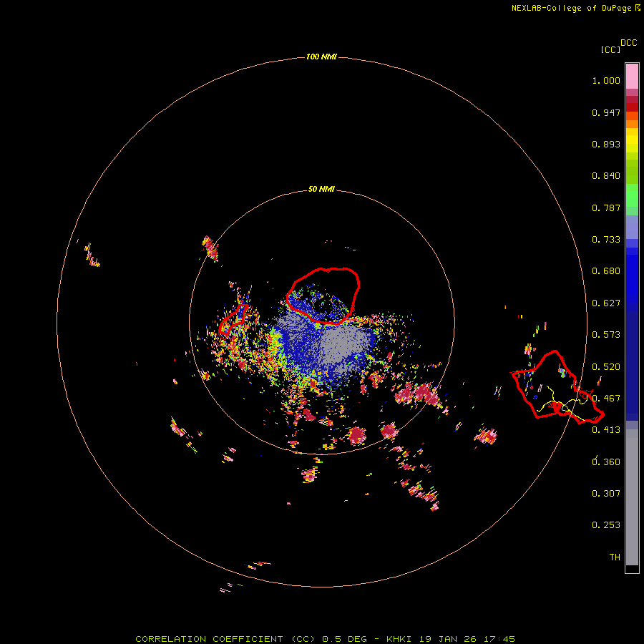Click the 0.893 legend value
The image size is (644, 644).
[x=606, y=144]
